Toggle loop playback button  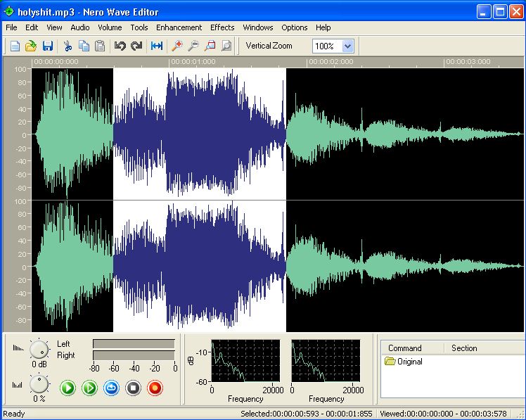tap(111, 388)
